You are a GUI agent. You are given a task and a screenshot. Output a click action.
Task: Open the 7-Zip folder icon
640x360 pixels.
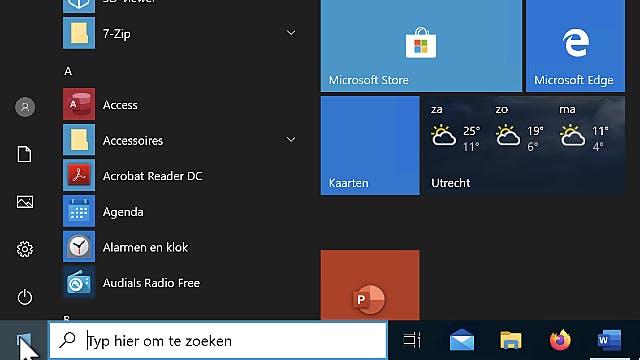coord(79,33)
